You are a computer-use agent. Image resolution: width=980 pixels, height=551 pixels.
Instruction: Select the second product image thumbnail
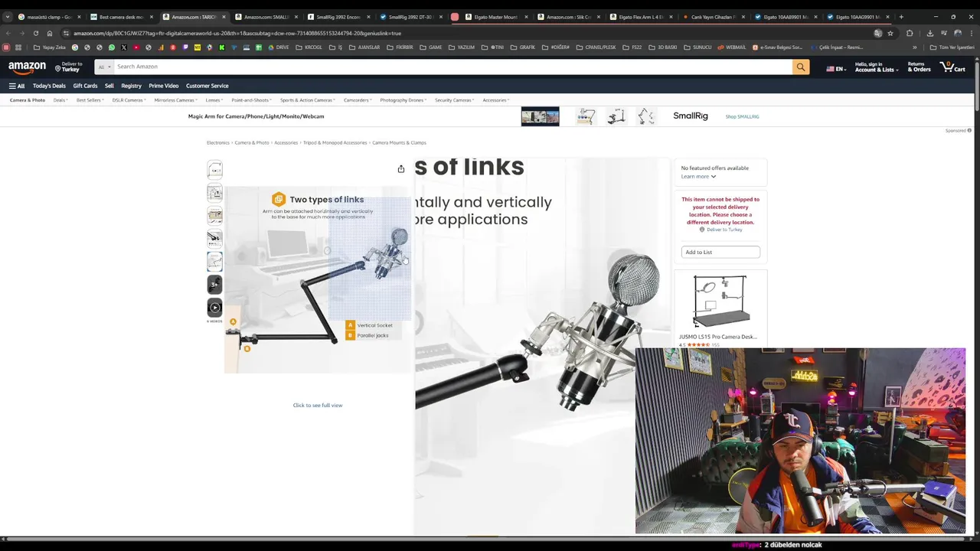coord(214,193)
